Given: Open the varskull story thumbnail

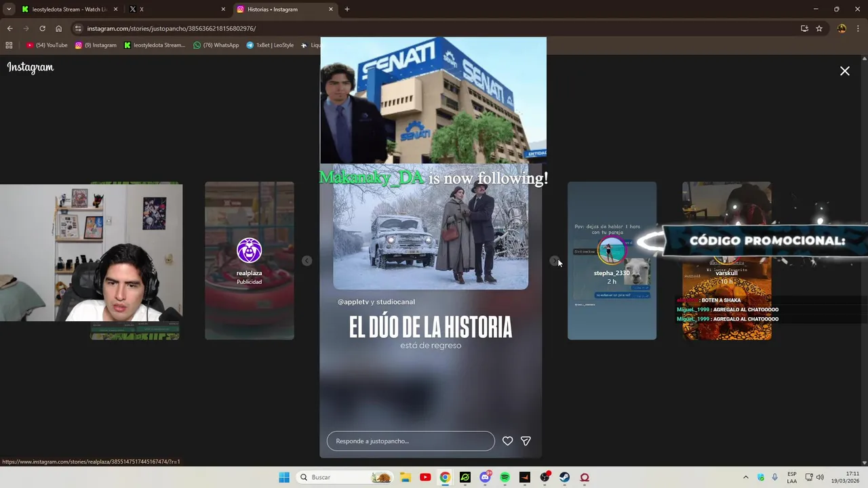Looking at the screenshot, I should click(x=726, y=260).
